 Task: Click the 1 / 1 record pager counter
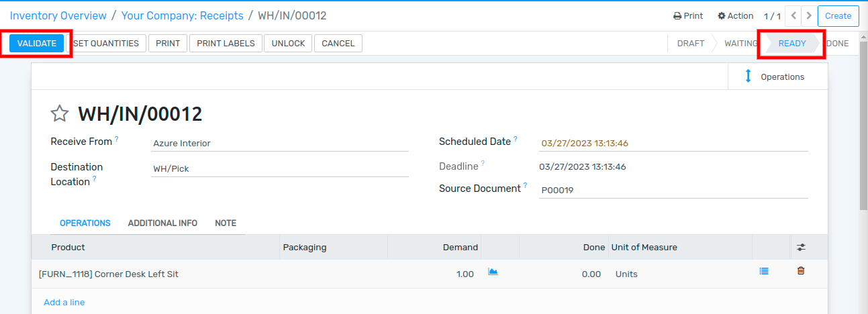point(772,15)
